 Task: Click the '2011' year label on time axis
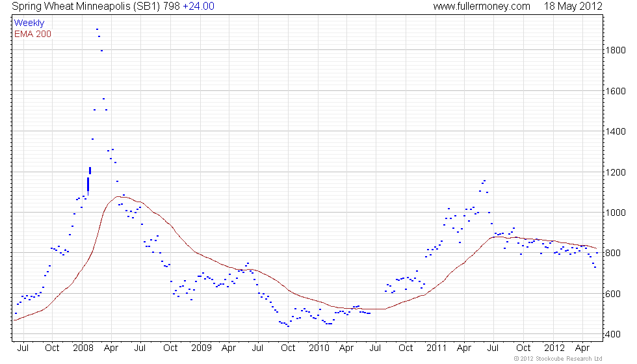point(436,348)
